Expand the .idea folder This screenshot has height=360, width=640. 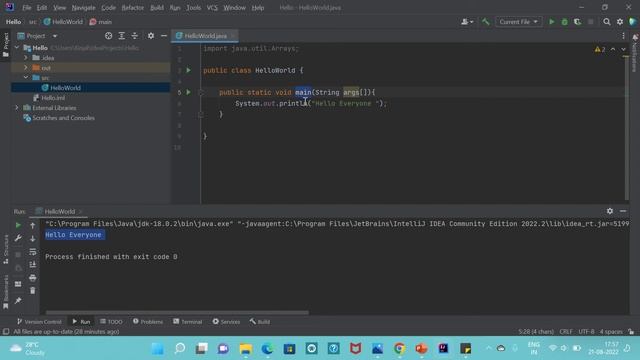[26, 58]
